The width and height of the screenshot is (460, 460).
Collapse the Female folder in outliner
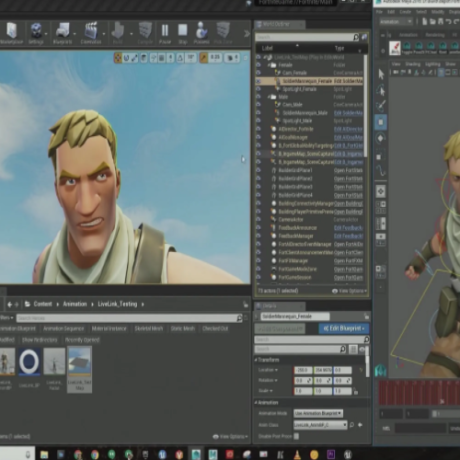(x=269, y=65)
